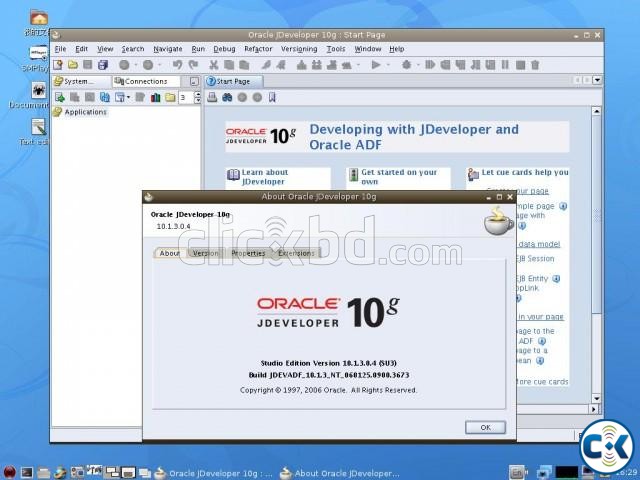Click the bookmark icon on Start Page toolbar
The image size is (640, 480).
[x=272, y=97]
